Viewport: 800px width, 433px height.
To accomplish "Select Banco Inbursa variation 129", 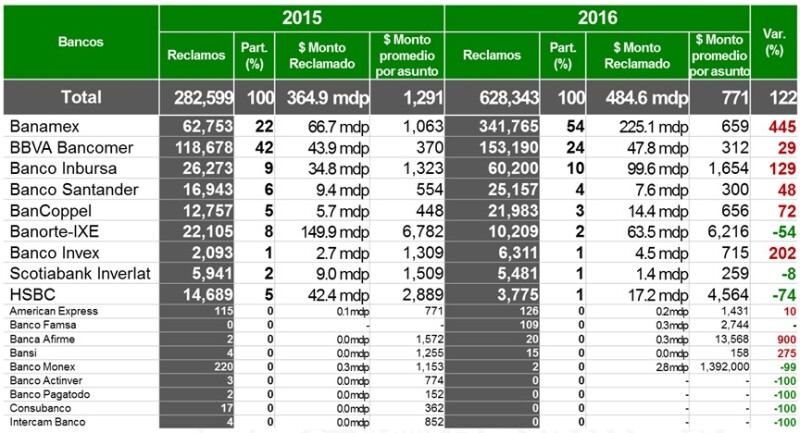I will [x=782, y=169].
